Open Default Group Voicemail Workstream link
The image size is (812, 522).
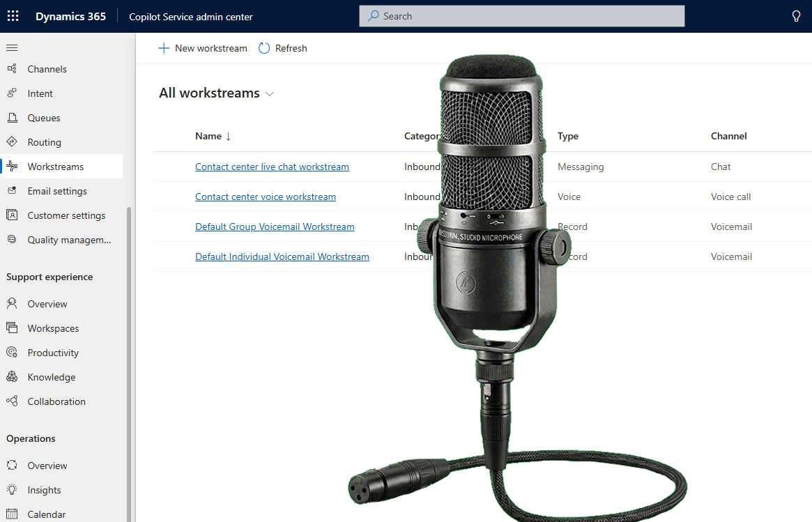[275, 227]
